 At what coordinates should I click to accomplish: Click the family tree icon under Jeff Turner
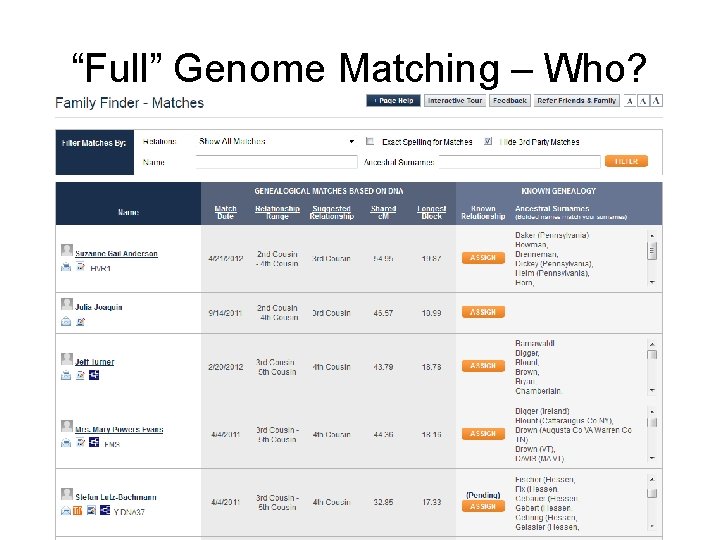[94, 375]
